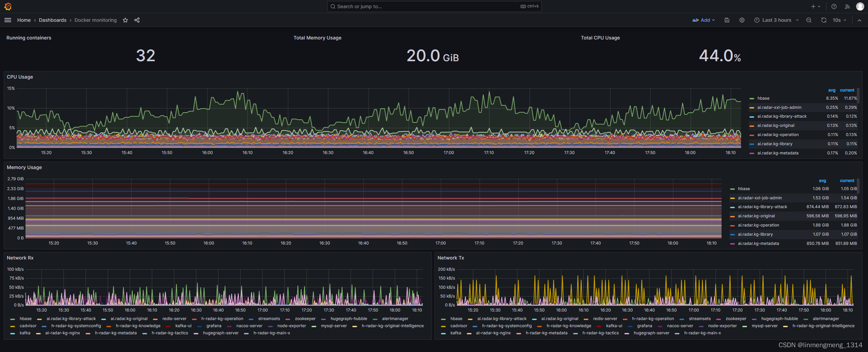Toggle mysql-server series in Network Tx legend
868x352 pixels.
764,326
